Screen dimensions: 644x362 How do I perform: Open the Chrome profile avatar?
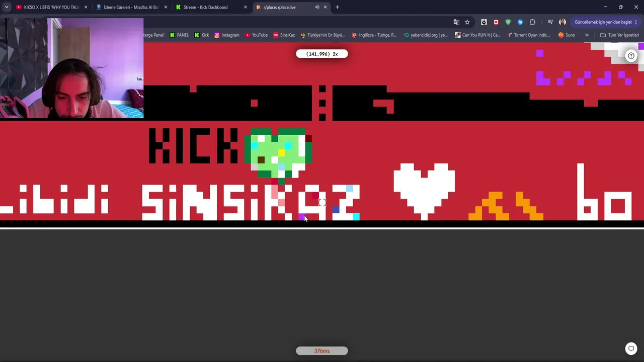point(562,22)
